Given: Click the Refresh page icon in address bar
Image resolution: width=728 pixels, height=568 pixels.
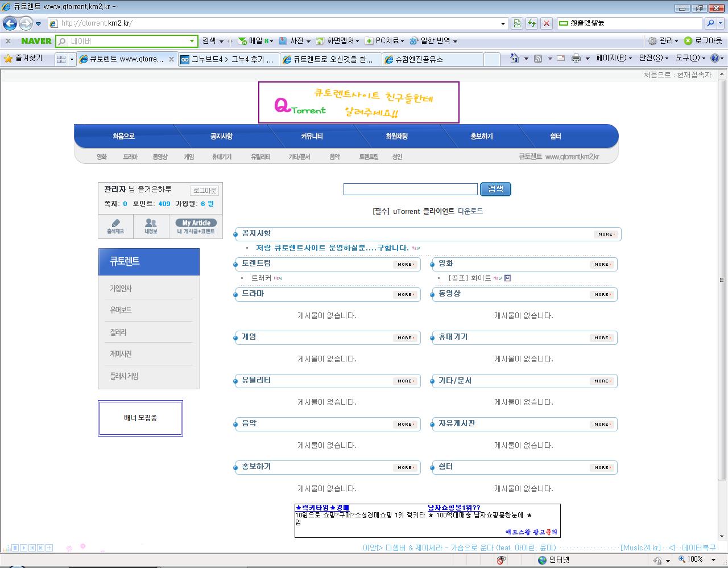Looking at the screenshot, I should (x=531, y=23).
